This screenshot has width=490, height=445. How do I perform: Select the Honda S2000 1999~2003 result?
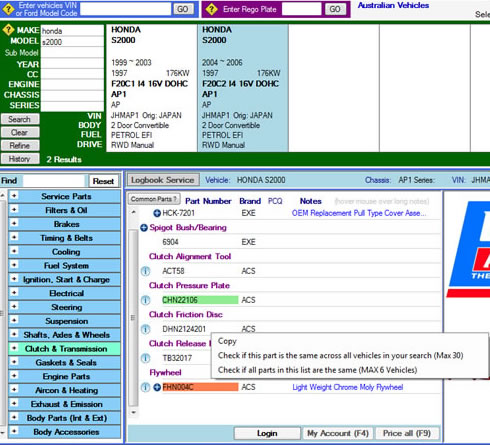[x=152, y=88]
